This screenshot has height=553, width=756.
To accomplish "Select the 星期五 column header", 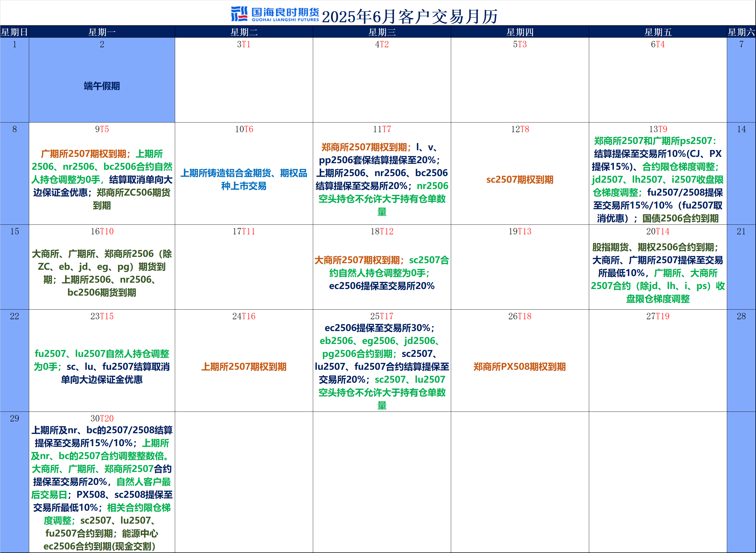I will point(658,32).
